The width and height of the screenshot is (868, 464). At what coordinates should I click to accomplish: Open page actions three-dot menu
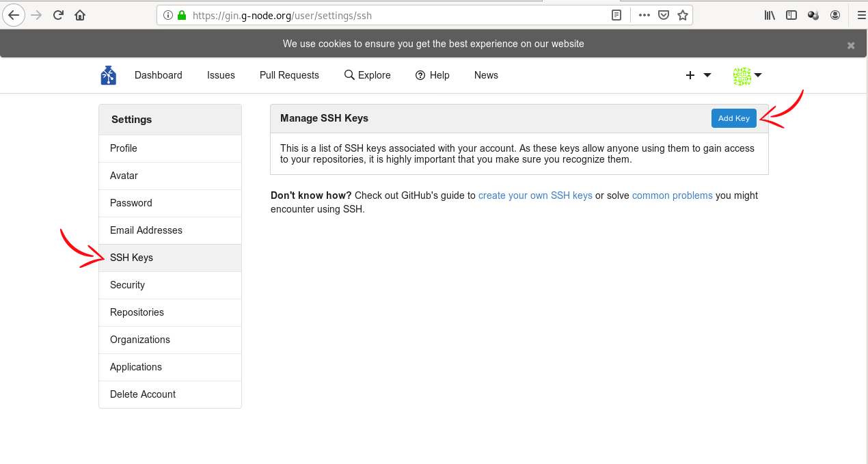point(644,15)
